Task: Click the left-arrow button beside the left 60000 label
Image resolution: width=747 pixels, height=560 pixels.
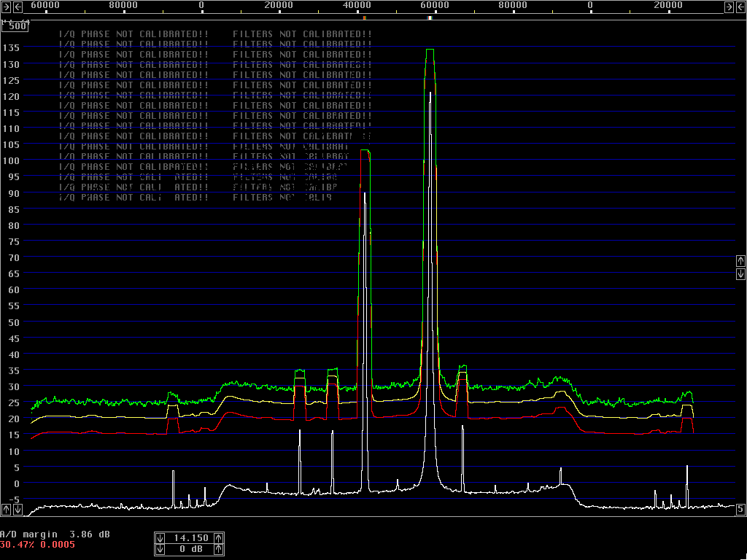Action: point(18,7)
